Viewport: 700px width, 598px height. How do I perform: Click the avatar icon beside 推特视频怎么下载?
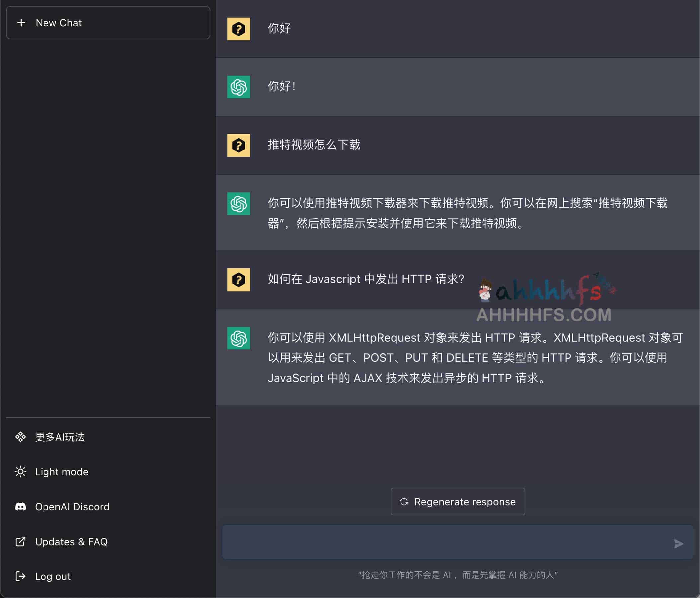238,145
